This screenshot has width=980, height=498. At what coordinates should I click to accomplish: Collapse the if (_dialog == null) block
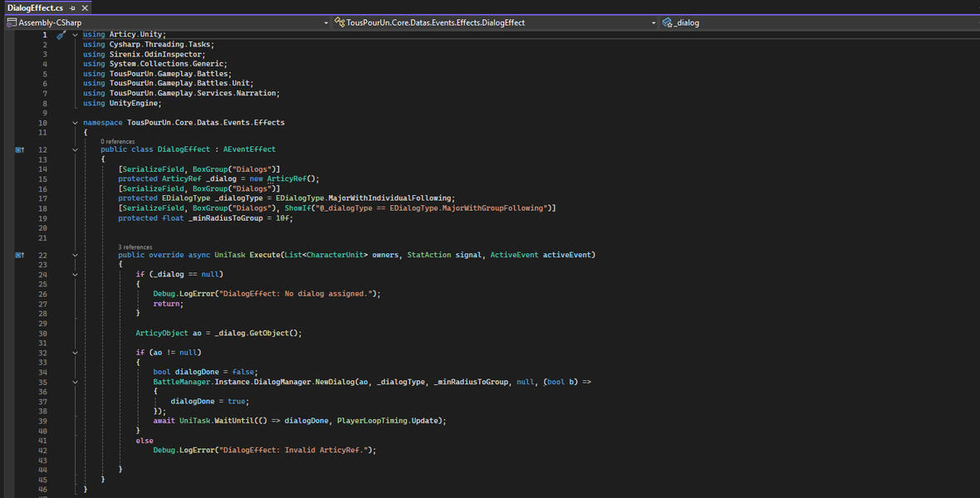point(75,274)
